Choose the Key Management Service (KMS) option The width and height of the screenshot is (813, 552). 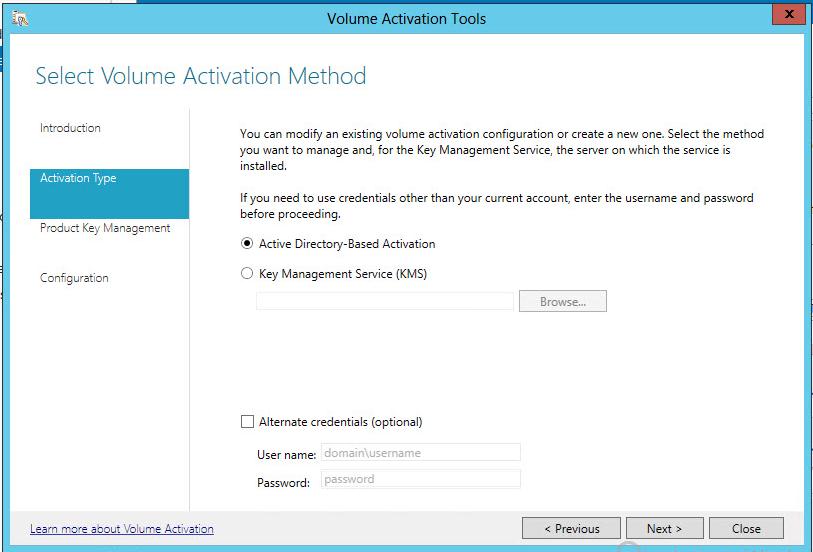pyautogui.click(x=247, y=274)
